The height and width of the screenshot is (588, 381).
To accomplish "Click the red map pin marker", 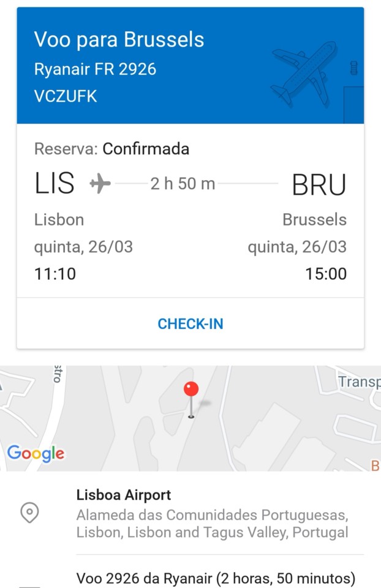I will (x=191, y=390).
